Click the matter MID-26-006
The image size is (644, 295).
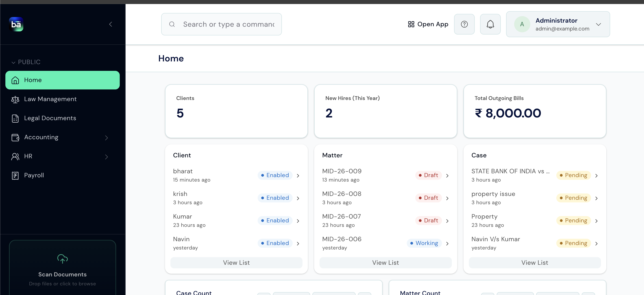click(342, 239)
